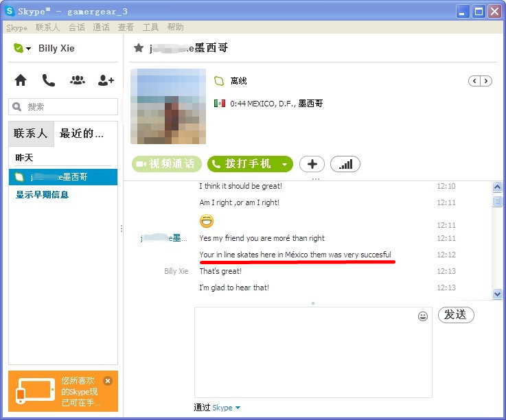Click the chat scrollbar up arrow

(x=497, y=187)
